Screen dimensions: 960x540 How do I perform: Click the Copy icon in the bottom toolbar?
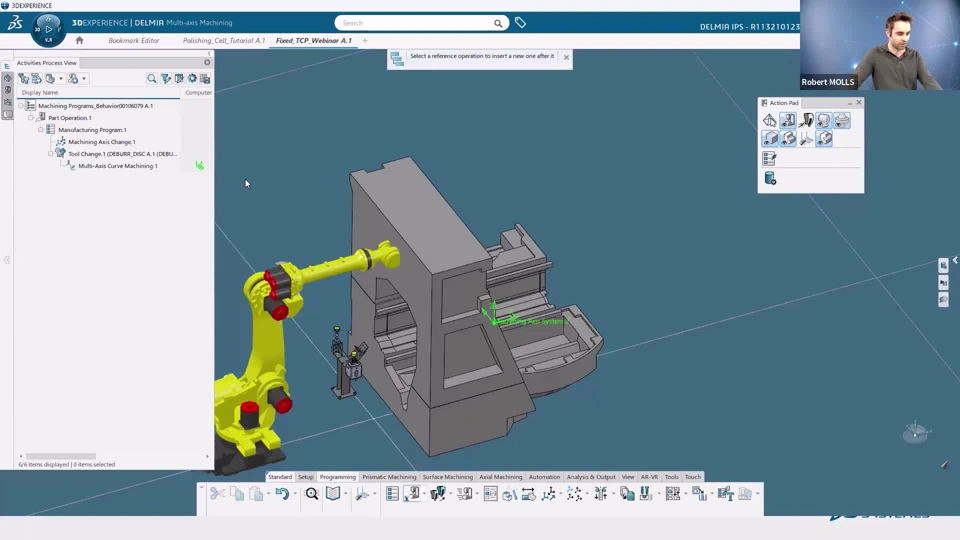[237, 493]
